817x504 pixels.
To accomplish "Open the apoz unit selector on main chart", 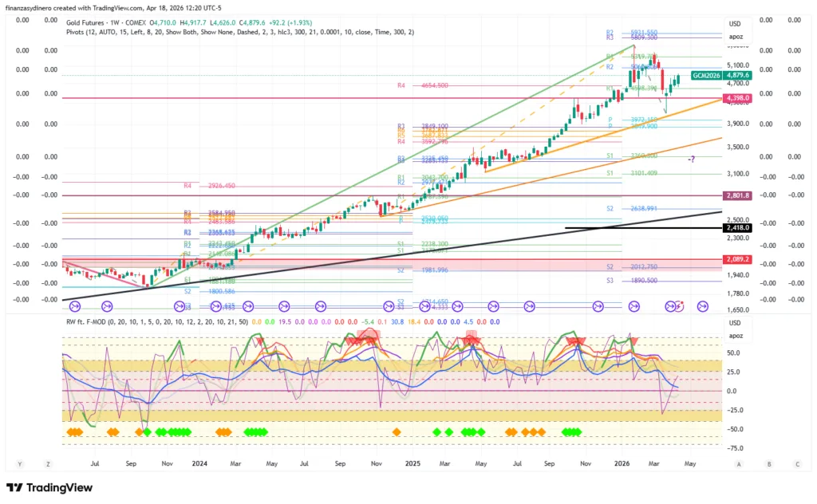I will (x=735, y=37).
